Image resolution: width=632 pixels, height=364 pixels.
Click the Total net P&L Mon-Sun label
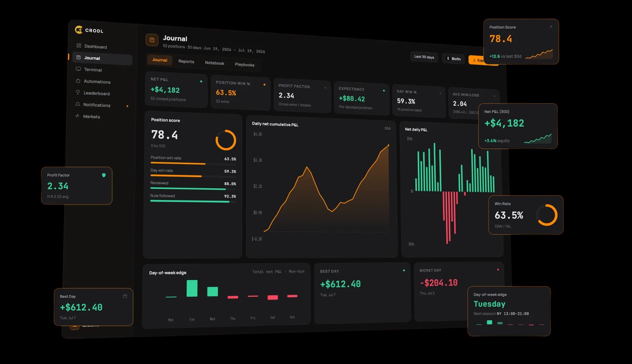(x=278, y=271)
